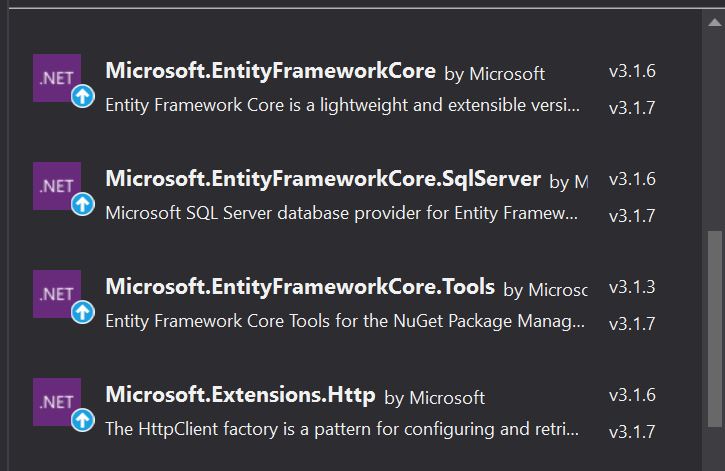Click available version v3.1.7 for Microsoft.Extensions.Http
The width and height of the screenshot is (725, 471).
632,432
